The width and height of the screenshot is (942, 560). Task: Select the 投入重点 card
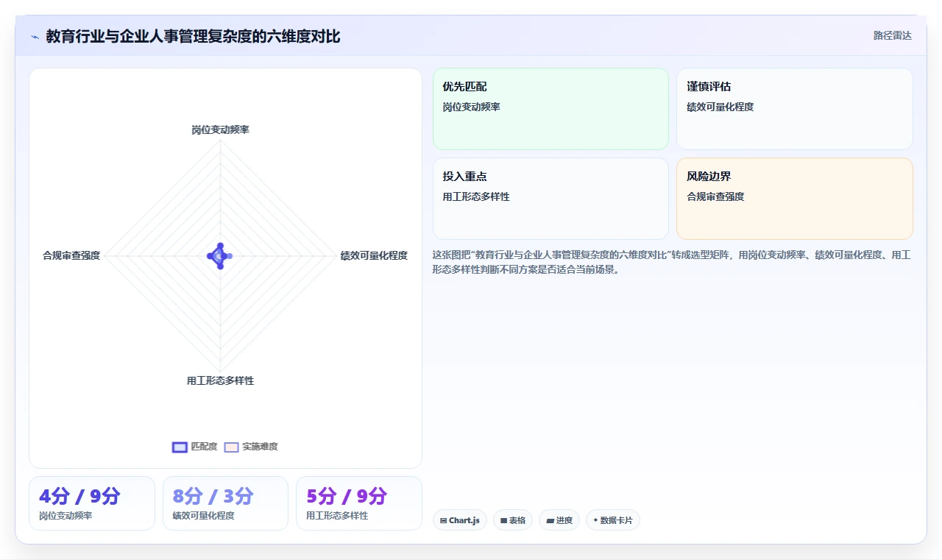coord(550,199)
